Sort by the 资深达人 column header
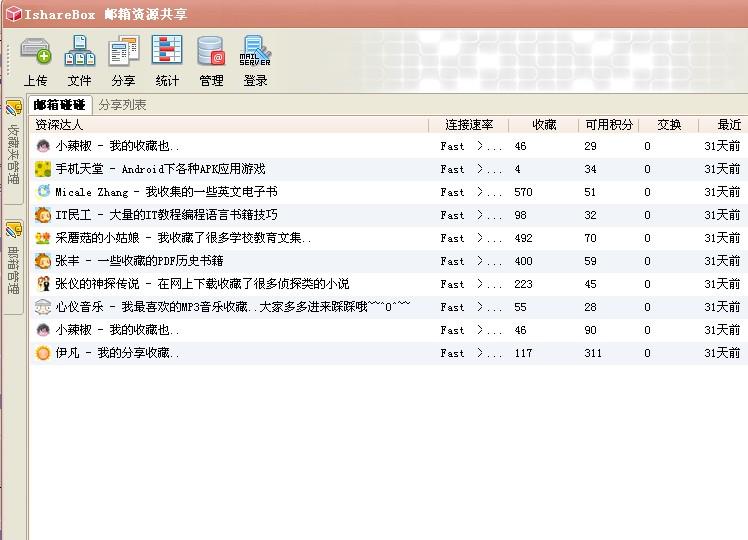Screen dimensions: 748x540 (x=229, y=125)
